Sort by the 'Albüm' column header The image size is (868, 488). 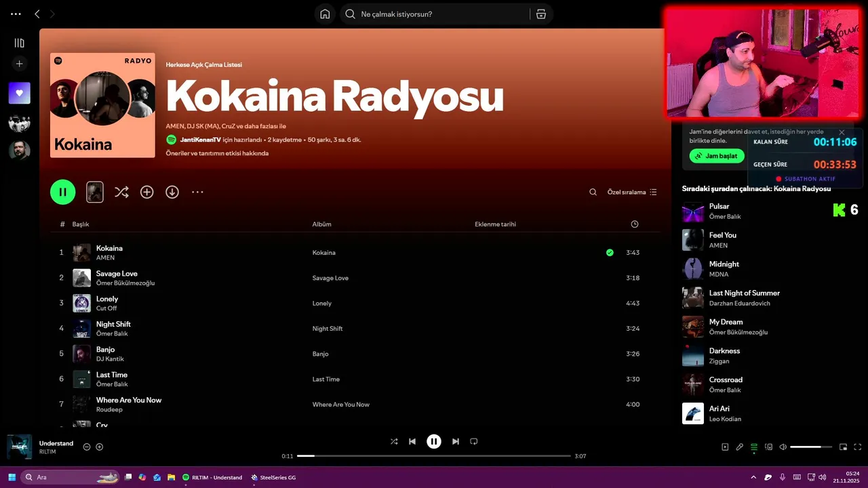[x=321, y=224]
